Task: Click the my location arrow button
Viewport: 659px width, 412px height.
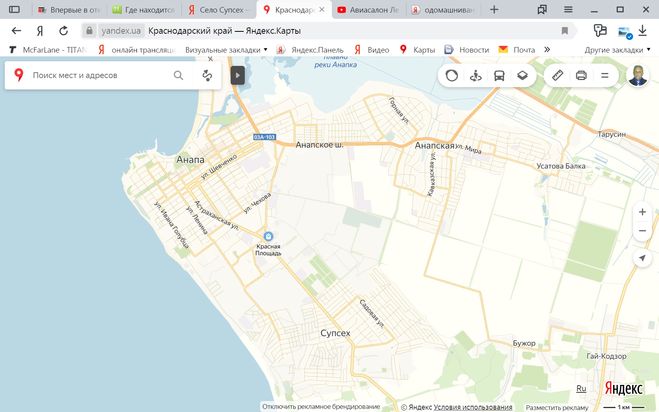Action: point(642,258)
